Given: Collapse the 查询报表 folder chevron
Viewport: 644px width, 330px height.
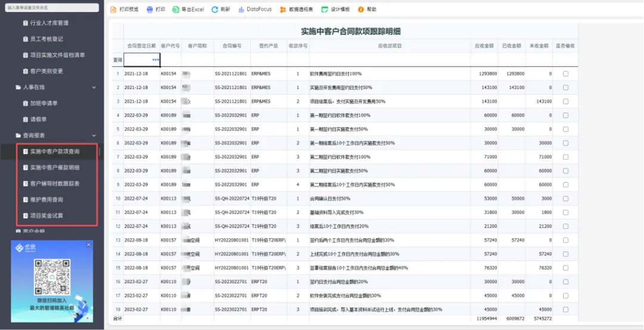Looking at the screenshot, I should [94, 135].
